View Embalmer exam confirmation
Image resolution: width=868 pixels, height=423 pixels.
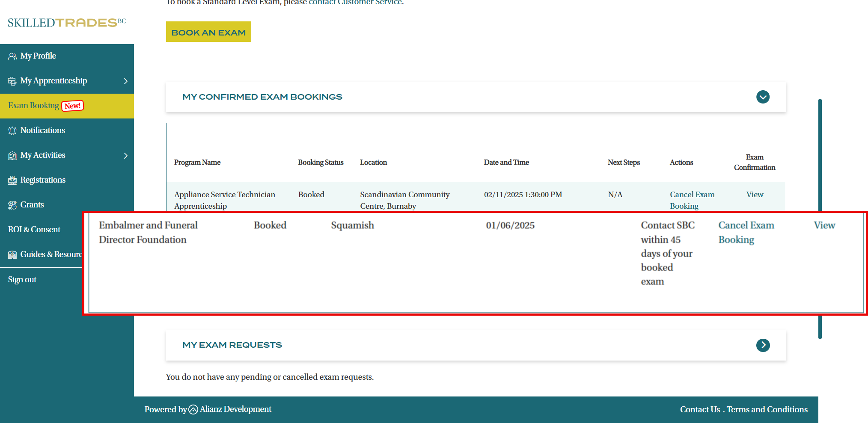[824, 225]
